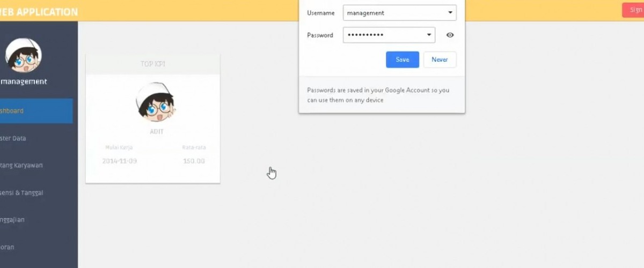Expand the Username dropdown arrow
644x268 pixels.
tap(450, 13)
